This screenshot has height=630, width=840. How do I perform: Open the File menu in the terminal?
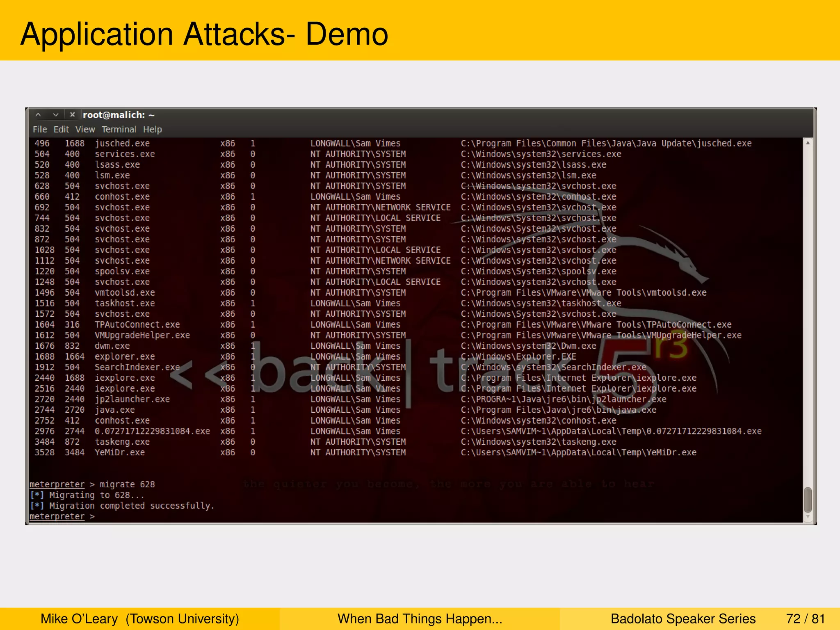click(x=40, y=129)
